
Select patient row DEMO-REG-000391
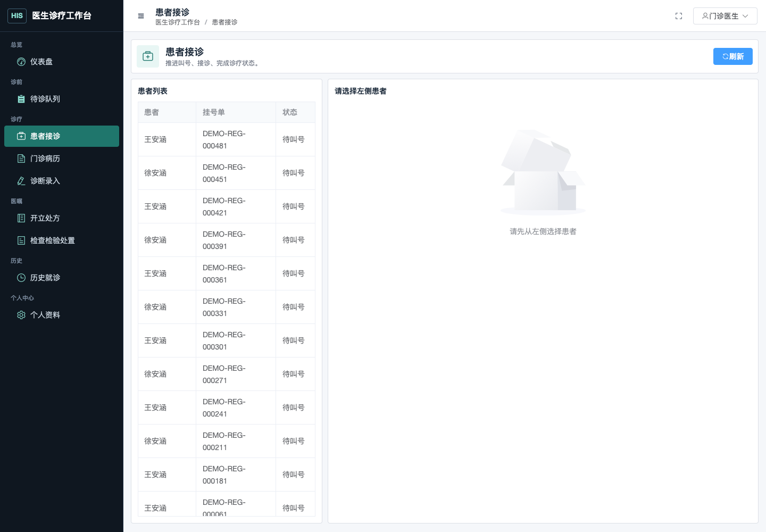(x=227, y=240)
